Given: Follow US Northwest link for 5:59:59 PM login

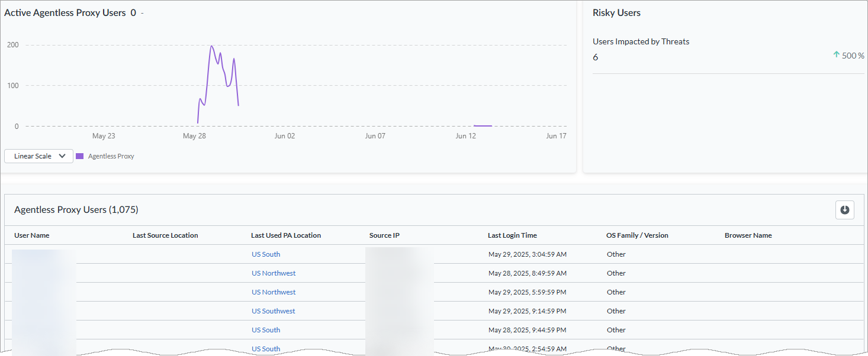Looking at the screenshot, I should pos(274,292).
